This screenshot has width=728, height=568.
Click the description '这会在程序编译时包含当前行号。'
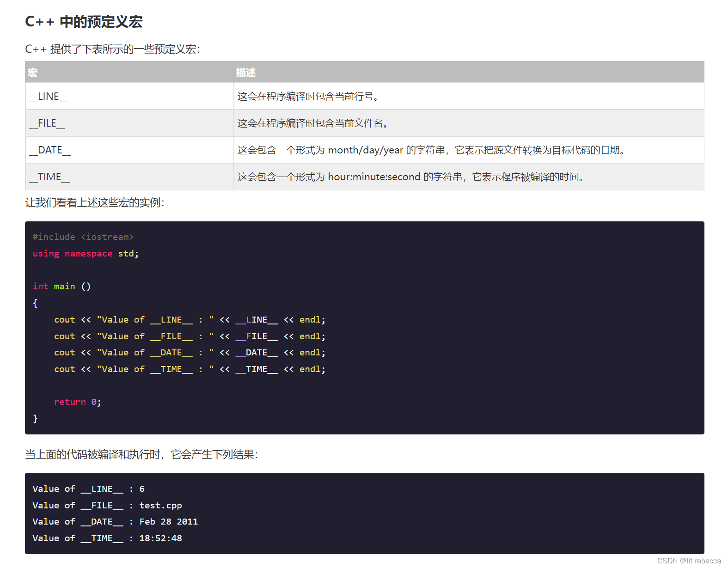tap(308, 96)
